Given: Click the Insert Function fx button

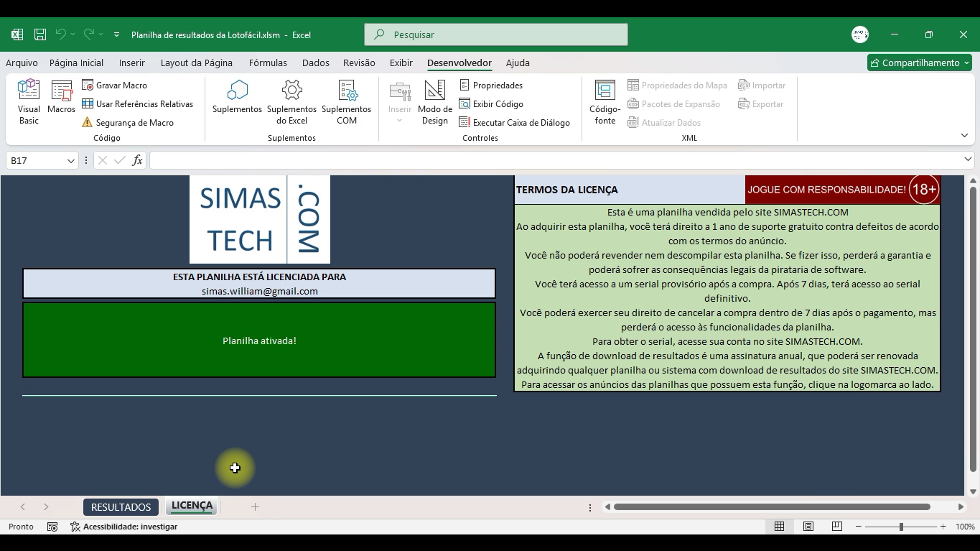Looking at the screenshot, I should point(137,160).
